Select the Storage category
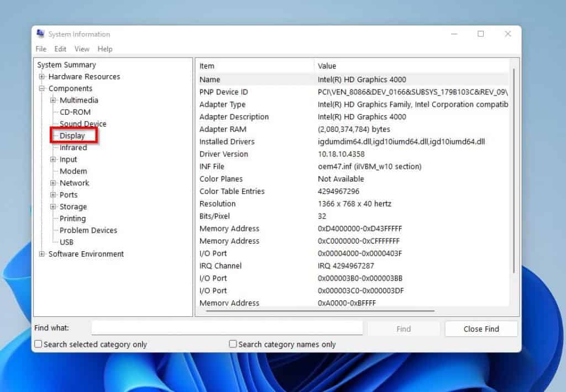Screen dimensions: 566x392 tap(74, 206)
